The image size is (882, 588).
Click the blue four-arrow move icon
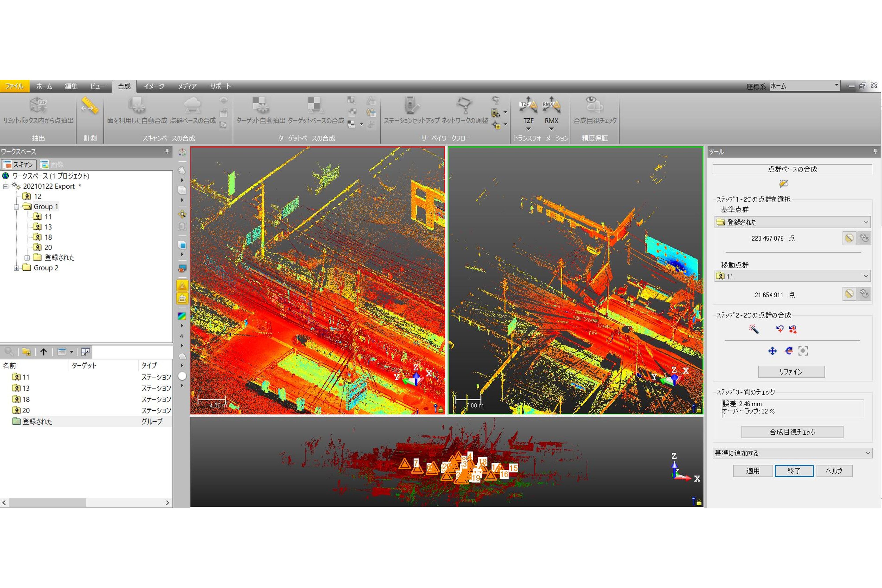point(772,351)
